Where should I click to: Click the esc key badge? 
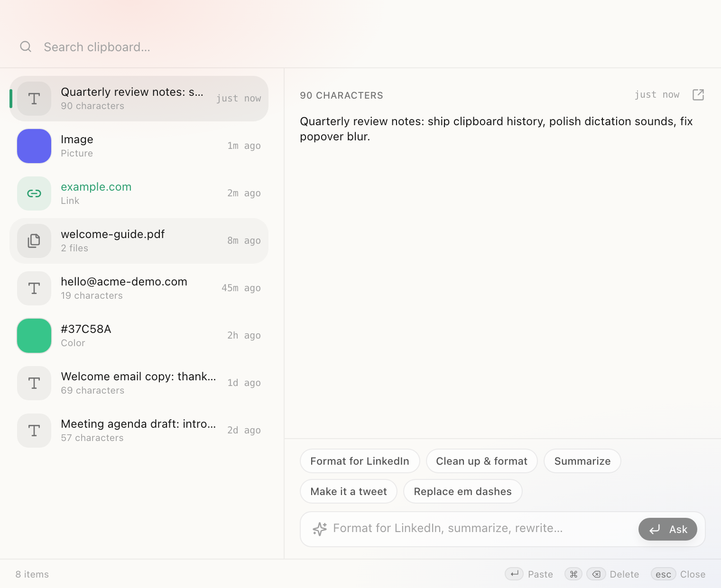[x=663, y=574]
